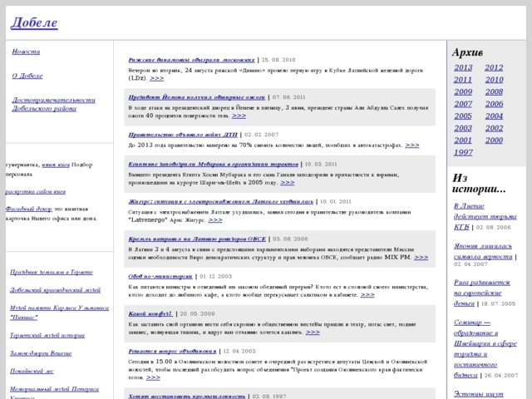Open Решается вопрос объединения article
Image resolution: width=532 pixels, height=399 pixels.
click(174, 352)
